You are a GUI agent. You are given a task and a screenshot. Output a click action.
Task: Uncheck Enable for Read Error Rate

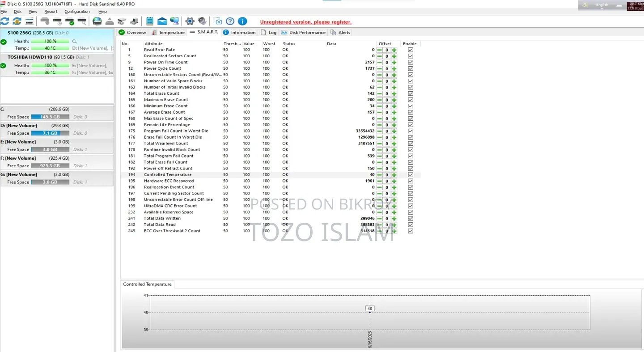411,50
